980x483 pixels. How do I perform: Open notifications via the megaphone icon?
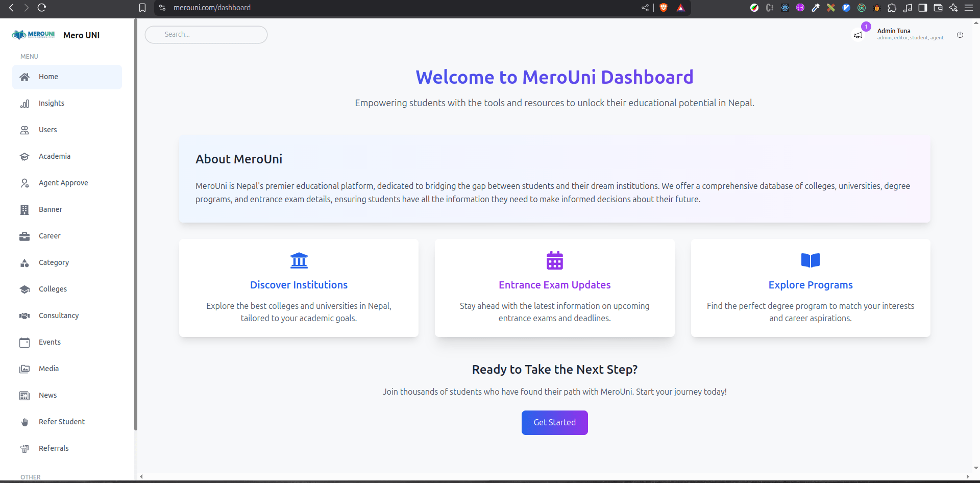[x=858, y=35]
